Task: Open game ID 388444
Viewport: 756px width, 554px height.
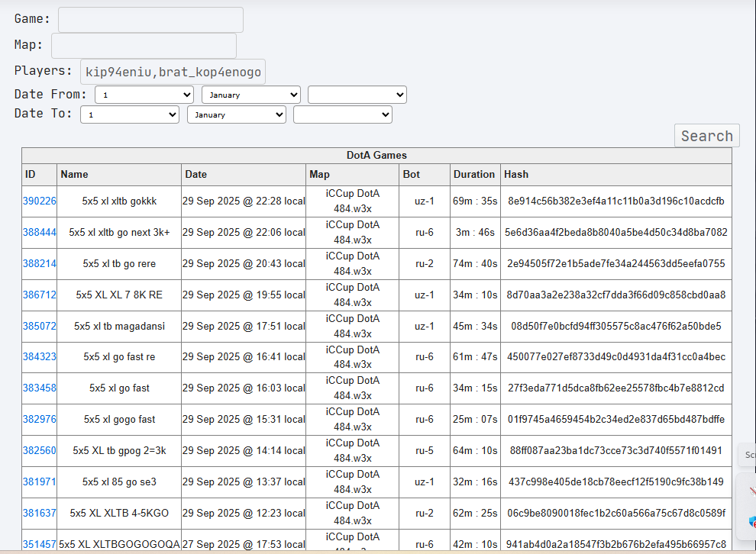Action: (x=39, y=233)
